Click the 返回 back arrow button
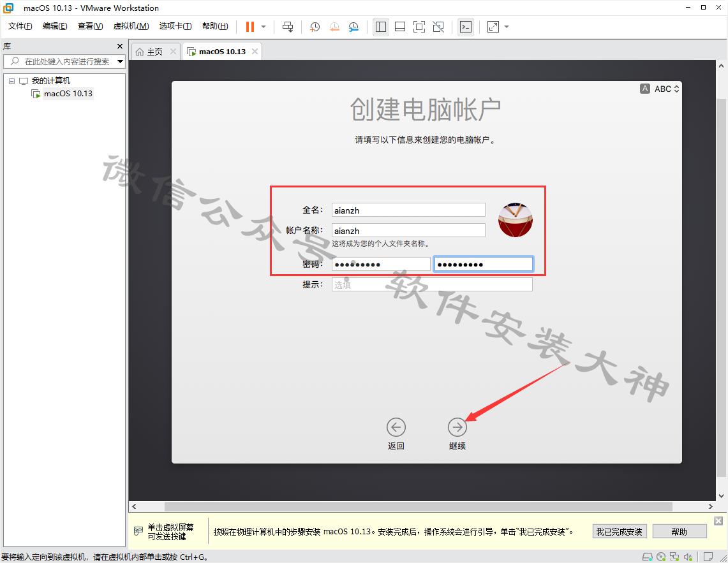 coord(396,427)
